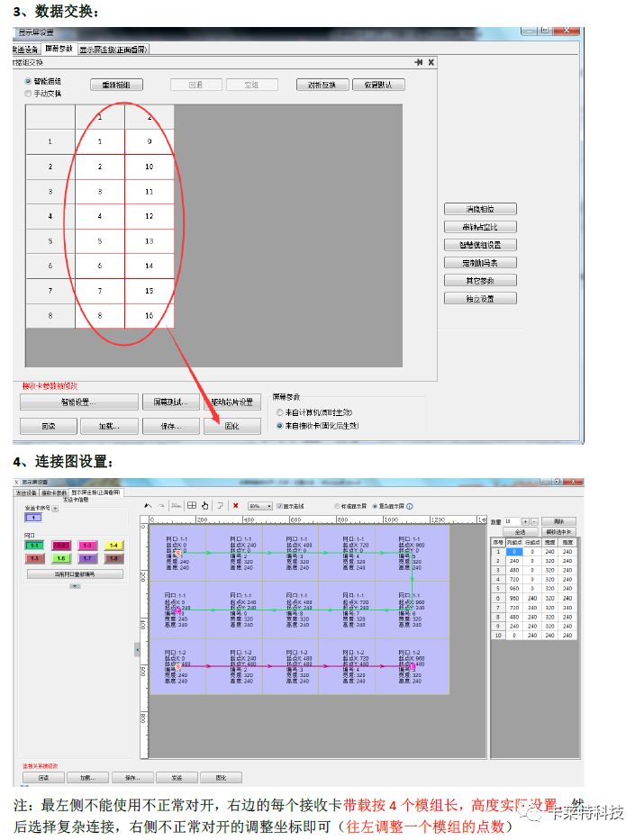Select sending card number 1 box

click(x=33, y=518)
